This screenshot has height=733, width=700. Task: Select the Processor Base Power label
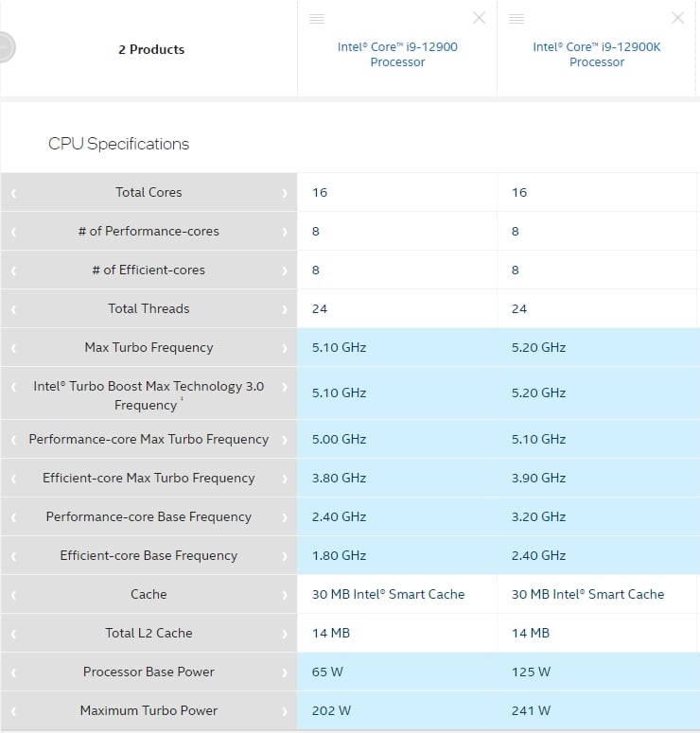(149, 672)
